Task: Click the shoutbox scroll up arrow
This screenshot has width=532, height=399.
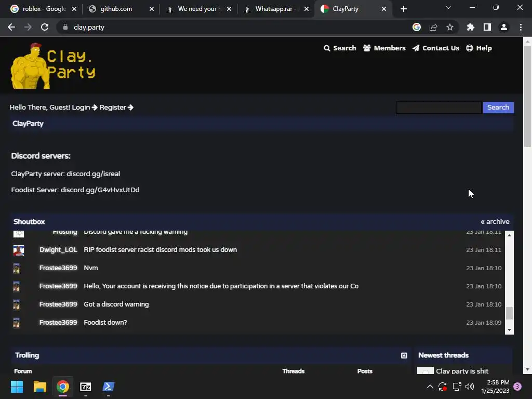Action: click(509, 235)
